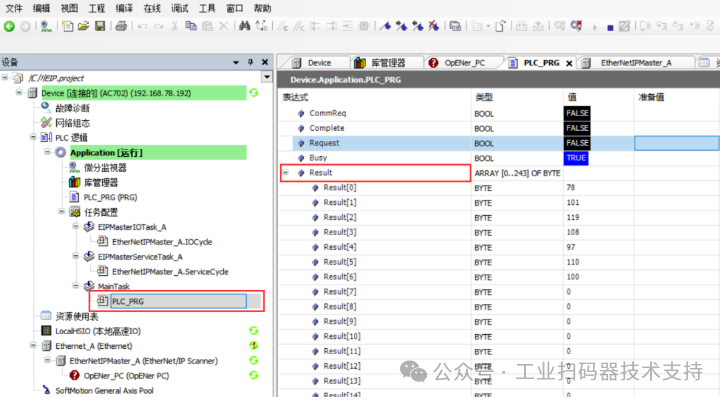Viewport: 726px width, 401px height.
Task: Click the FALSE value of Complete
Action: pos(577,128)
